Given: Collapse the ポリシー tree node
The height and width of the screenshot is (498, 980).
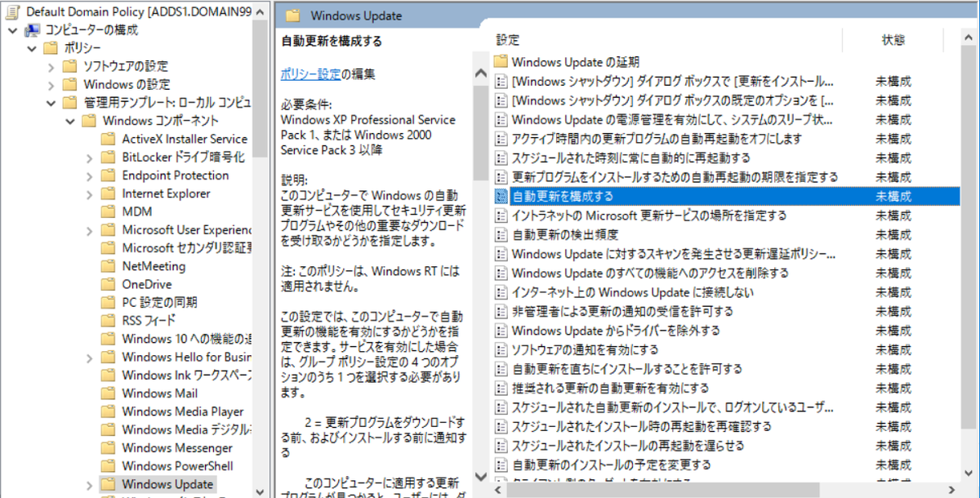Looking at the screenshot, I should coord(32,48).
